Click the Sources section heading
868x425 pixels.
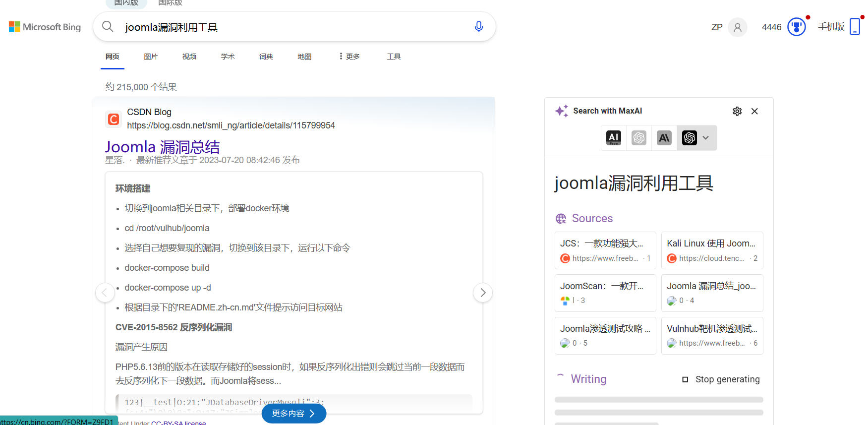pyautogui.click(x=592, y=219)
